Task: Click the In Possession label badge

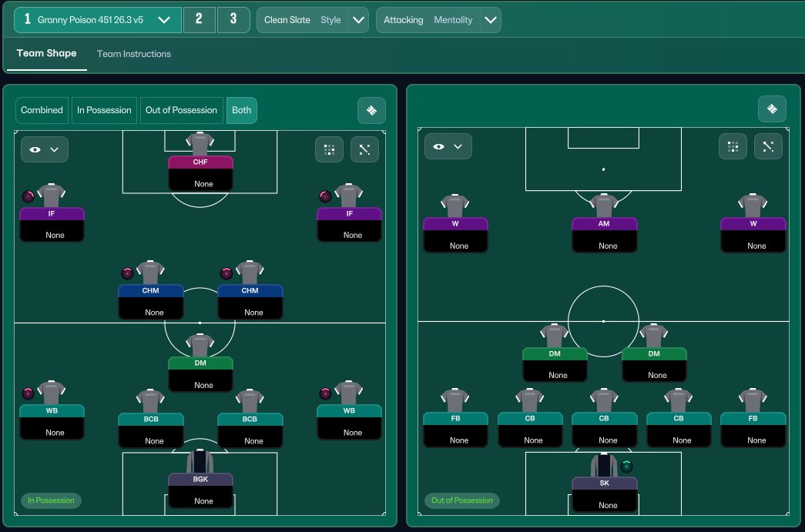Action: [51, 500]
